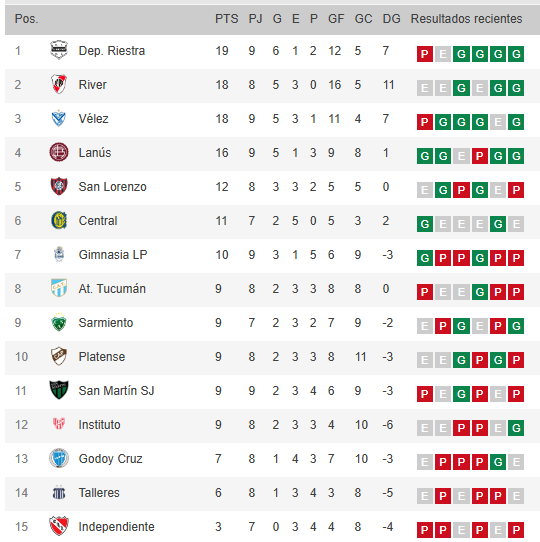Select the Rosario Central crest

click(x=59, y=220)
